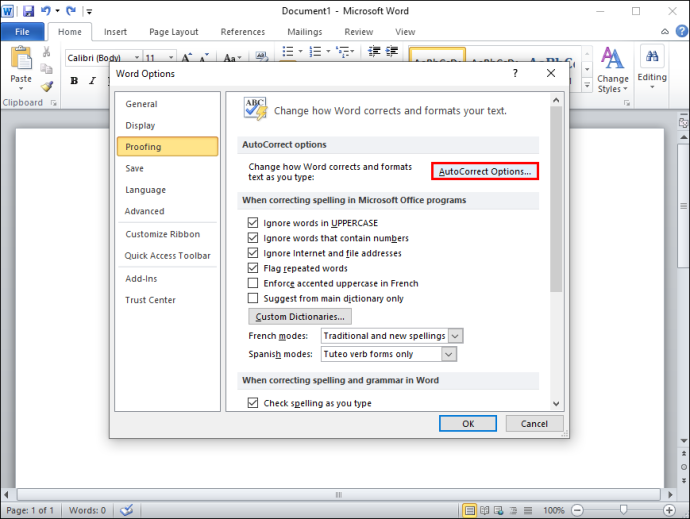Click the proofing errors status bar icon
This screenshot has height=519, width=690.
127,510
